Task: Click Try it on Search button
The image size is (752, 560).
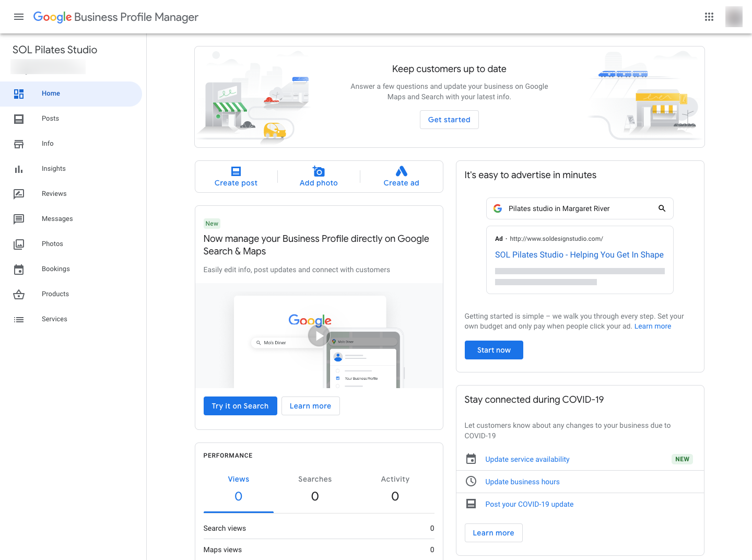Action: (240, 406)
